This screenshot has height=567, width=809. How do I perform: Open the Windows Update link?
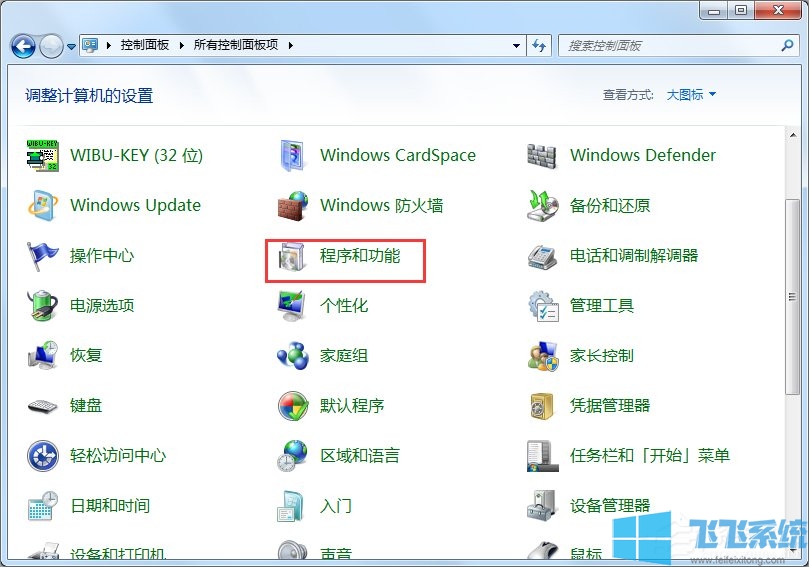(x=135, y=206)
